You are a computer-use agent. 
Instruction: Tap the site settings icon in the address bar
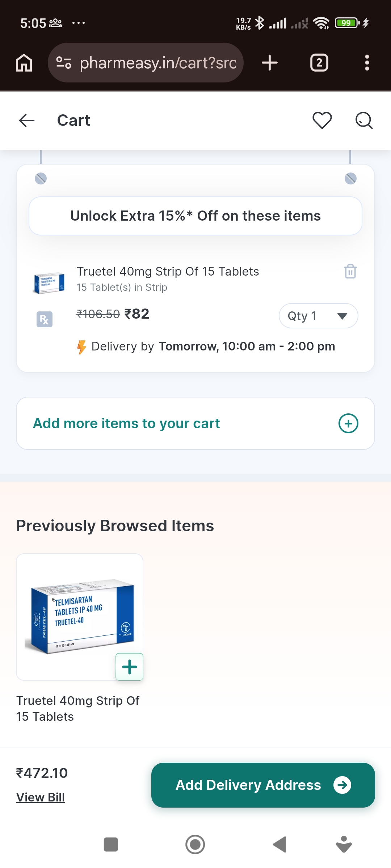click(x=64, y=63)
